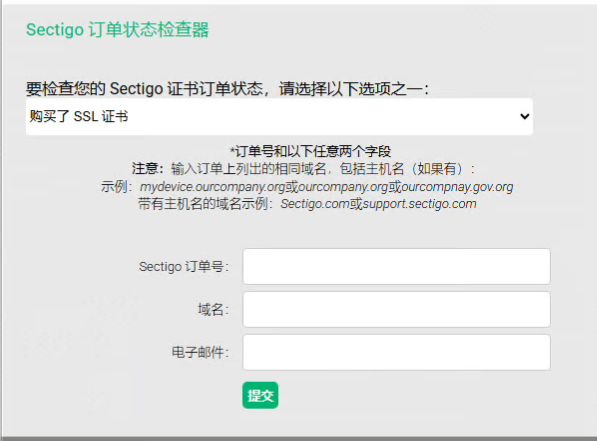Click the 示例 label before mydevice example
Screen dimensions: 597x441
tap(116, 187)
